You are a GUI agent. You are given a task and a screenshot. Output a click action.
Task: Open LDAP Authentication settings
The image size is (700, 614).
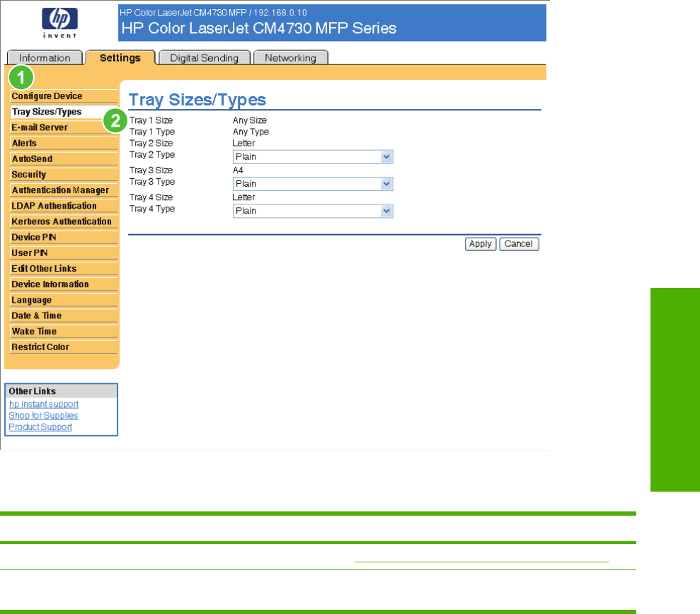coord(64,206)
